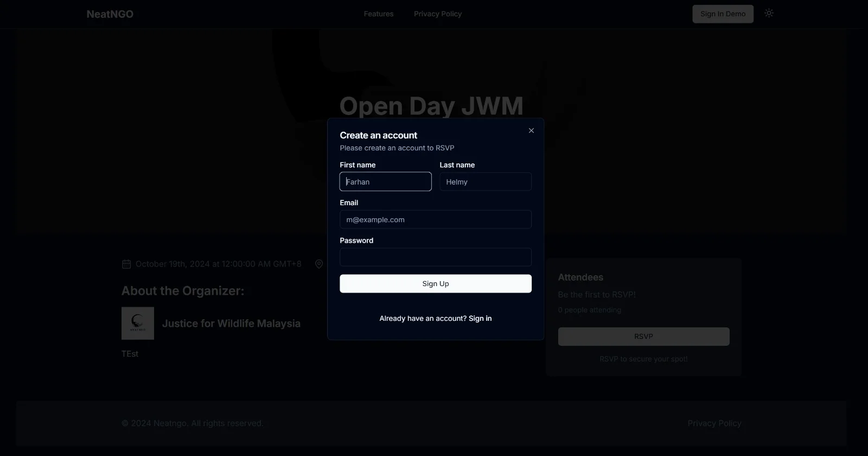Click the NeatNGO logo in header
868x456 pixels.
click(110, 14)
